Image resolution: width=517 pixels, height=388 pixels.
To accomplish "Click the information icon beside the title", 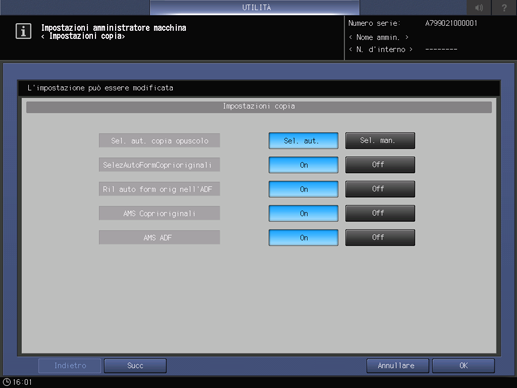I will click(x=23, y=31).
